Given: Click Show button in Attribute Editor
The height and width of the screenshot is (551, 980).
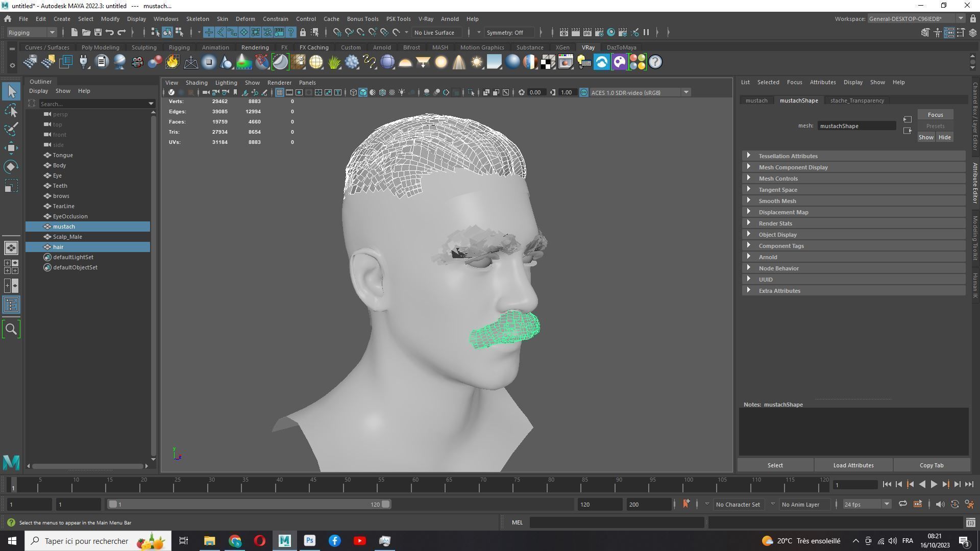Looking at the screenshot, I should point(926,137).
